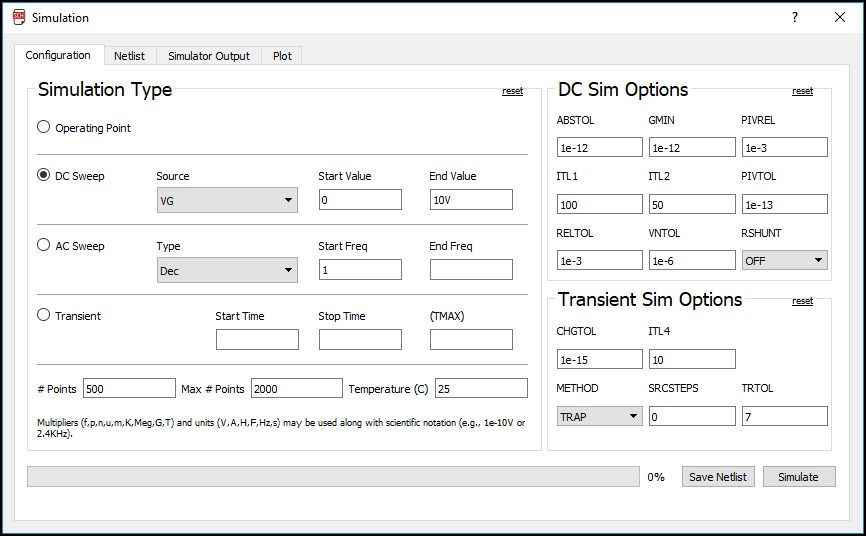Reset the Transient Sim Options
The width and height of the screenshot is (866, 536).
point(802,301)
